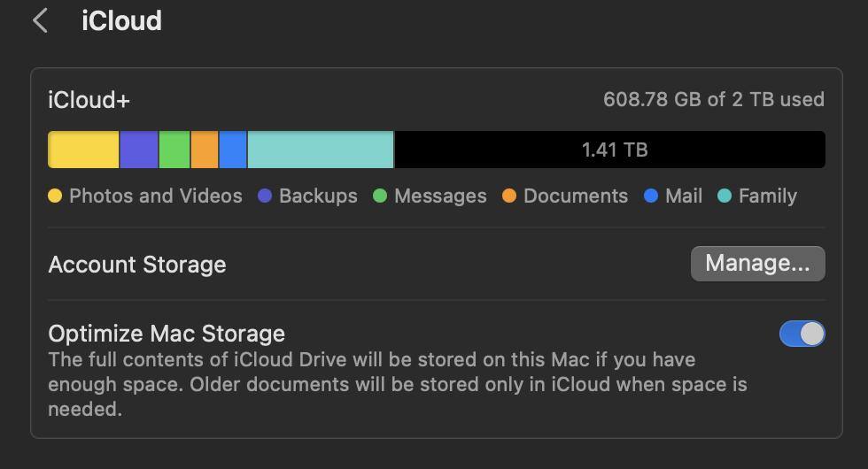This screenshot has height=469, width=868.
Task: Go back using the chevron arrow
Action: point(40,21)
